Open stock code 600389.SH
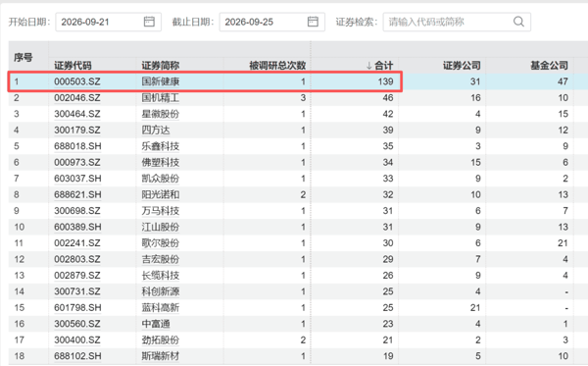This screenshot has height=366, width=588. (77, 227)
